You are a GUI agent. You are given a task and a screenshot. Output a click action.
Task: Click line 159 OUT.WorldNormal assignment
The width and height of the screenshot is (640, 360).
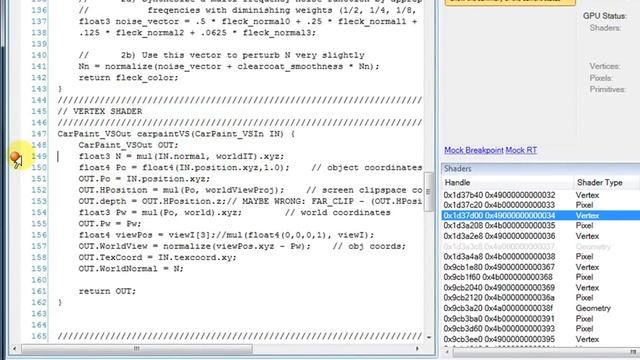tap(131, 269)
